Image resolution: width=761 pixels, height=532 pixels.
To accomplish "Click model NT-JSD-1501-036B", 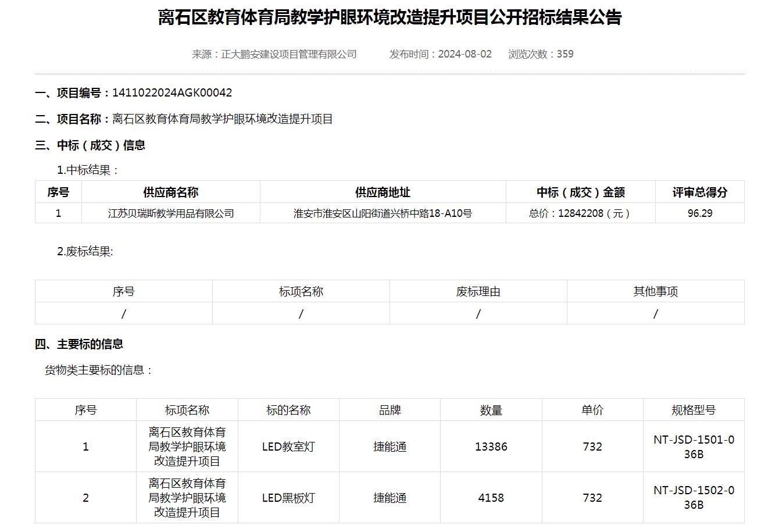I will point(694,447).
